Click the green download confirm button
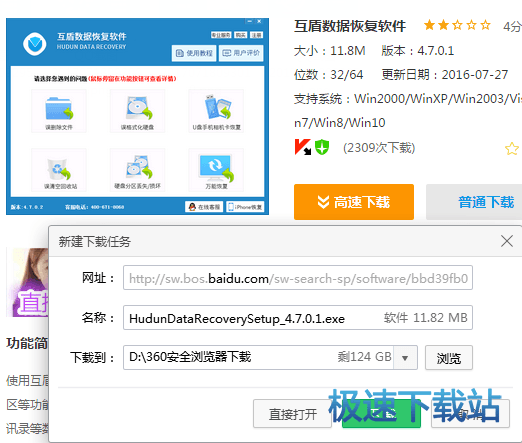Viewport: 522px width, 443px height. 381,414
